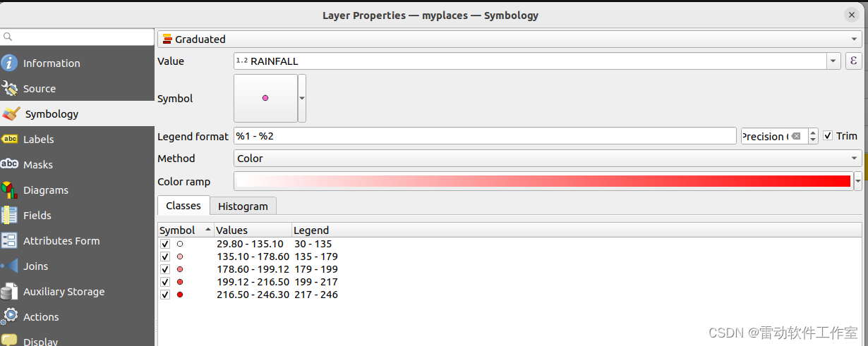Click the value 216.50 - 246.30
This screenshot has width=868, height=346.
[x=253, y=295]
